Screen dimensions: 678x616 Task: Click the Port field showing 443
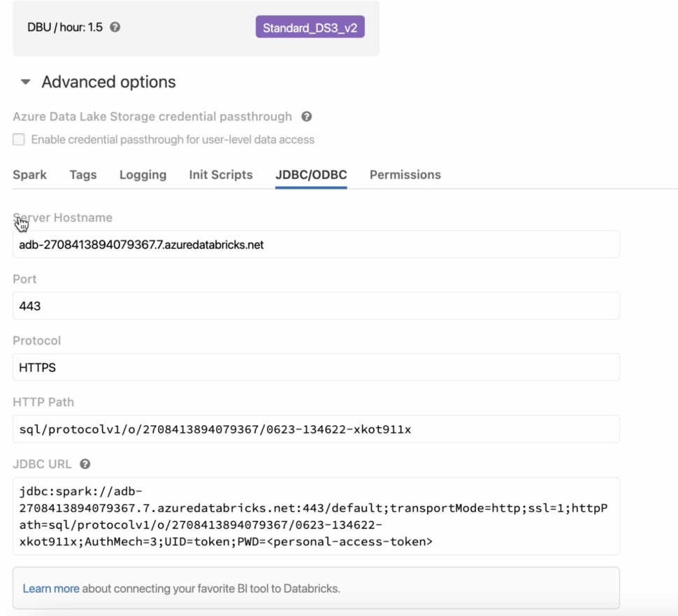316,306
